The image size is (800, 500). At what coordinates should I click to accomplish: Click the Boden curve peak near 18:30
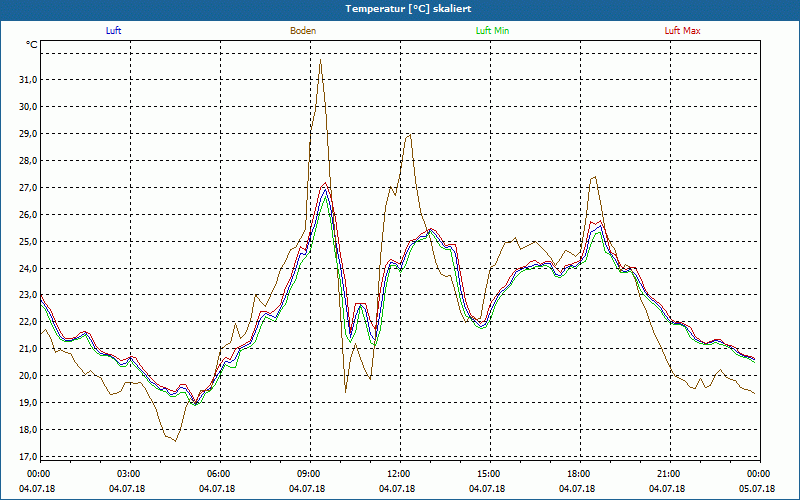(595, 177)
